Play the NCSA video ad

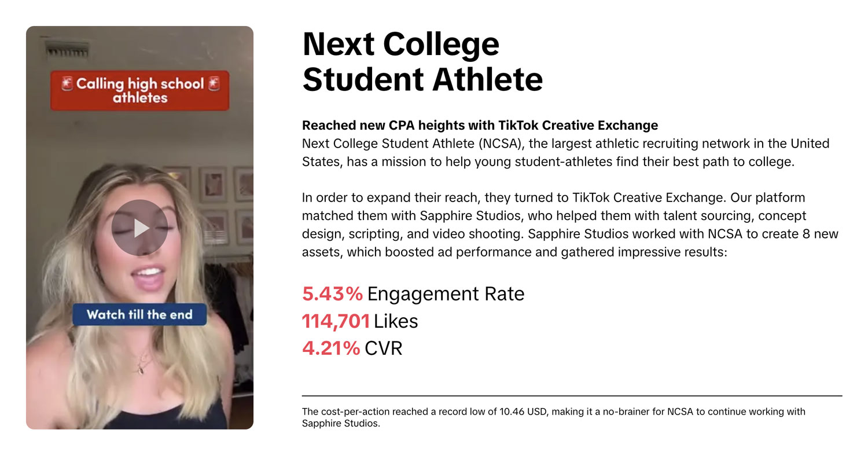(139, 227)
